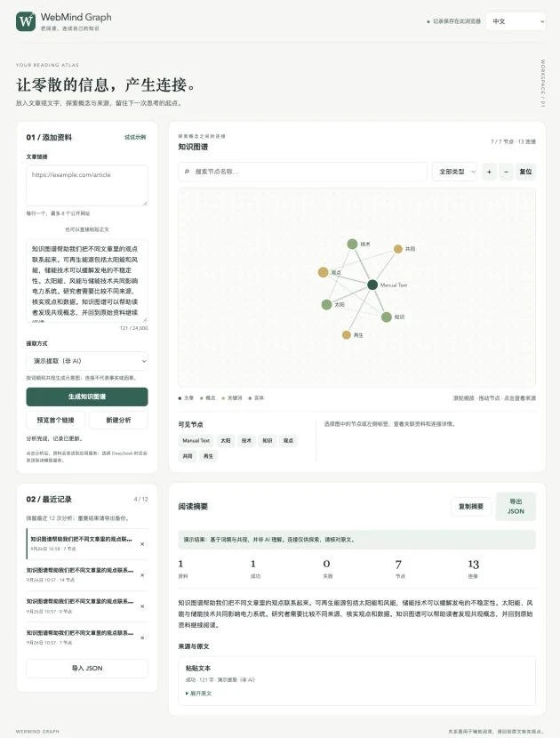
Task: Delete the 10:58 · 7 节点 record
Action: [x=142, y=544]
